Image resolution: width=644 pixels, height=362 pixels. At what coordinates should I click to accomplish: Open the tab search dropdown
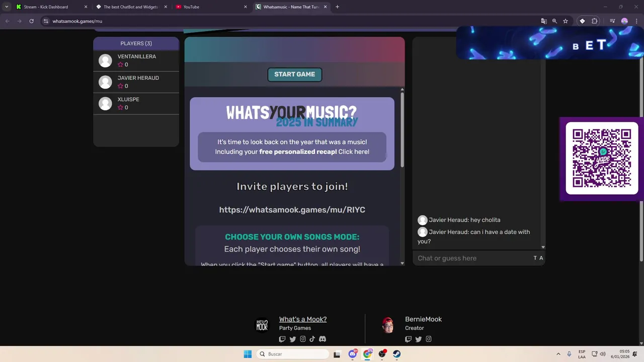point(7,7)
